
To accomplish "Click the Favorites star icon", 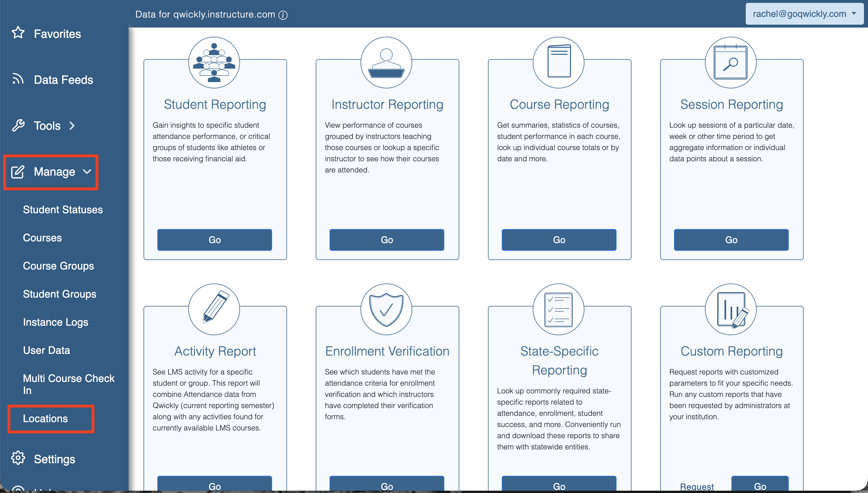I will point(18,33).
